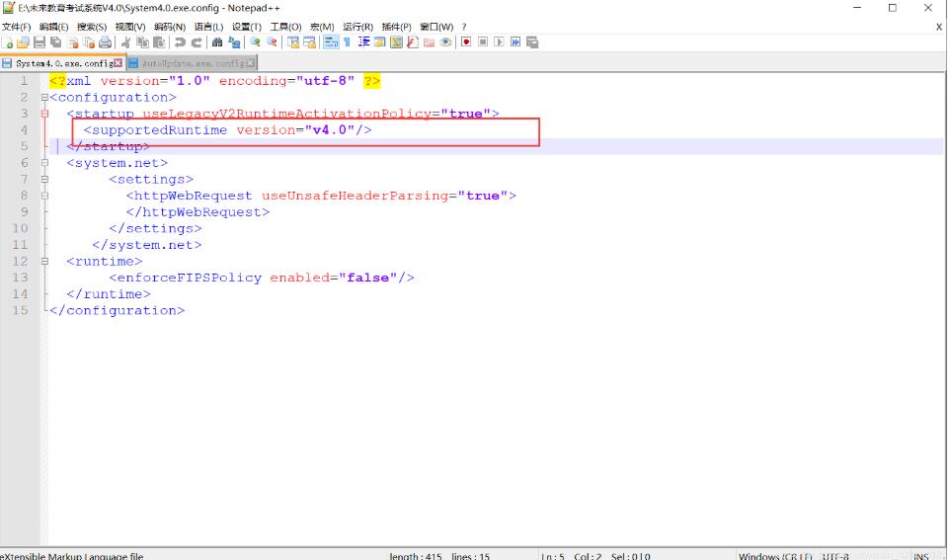Screen dimensions: 950x560
Task: Click the Save file toolbar icon
Action: pos(40,42)
